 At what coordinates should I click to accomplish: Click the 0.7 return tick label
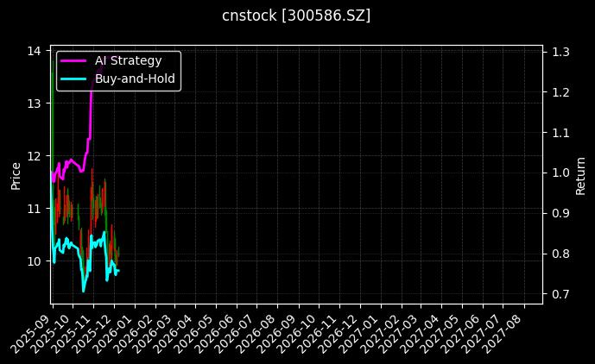point(560,294)
